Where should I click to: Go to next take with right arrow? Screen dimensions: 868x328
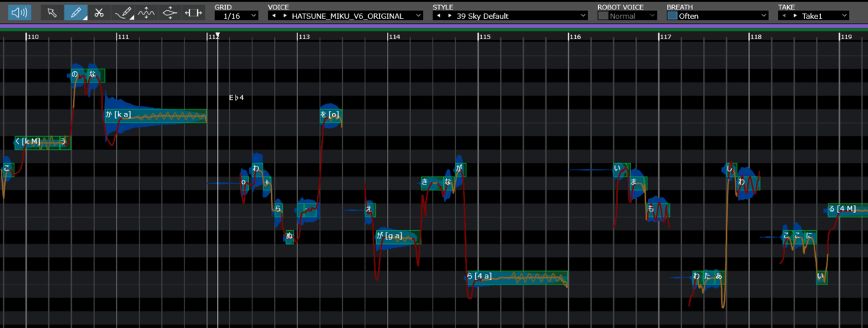pos(794,15)
